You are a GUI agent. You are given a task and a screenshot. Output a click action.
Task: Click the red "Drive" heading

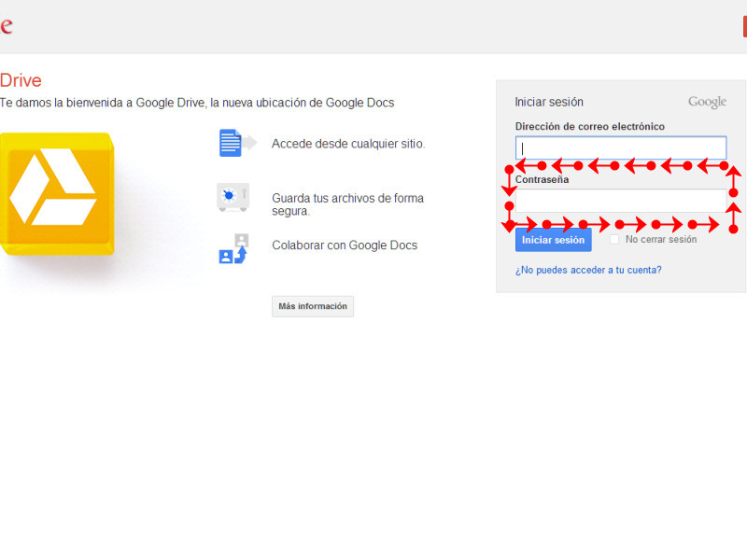[21, 80]
